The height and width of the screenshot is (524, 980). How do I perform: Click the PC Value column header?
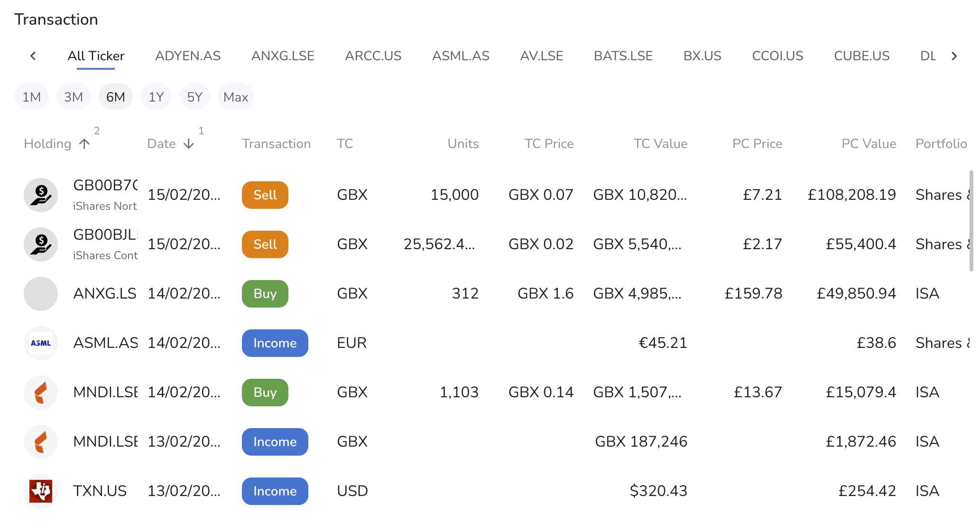point(869,144)
